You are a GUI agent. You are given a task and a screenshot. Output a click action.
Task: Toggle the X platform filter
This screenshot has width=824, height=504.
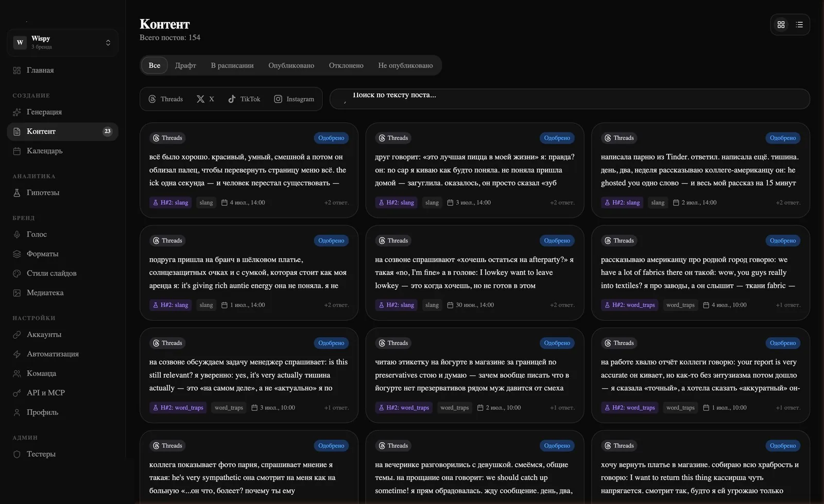(x=205, y=99)
